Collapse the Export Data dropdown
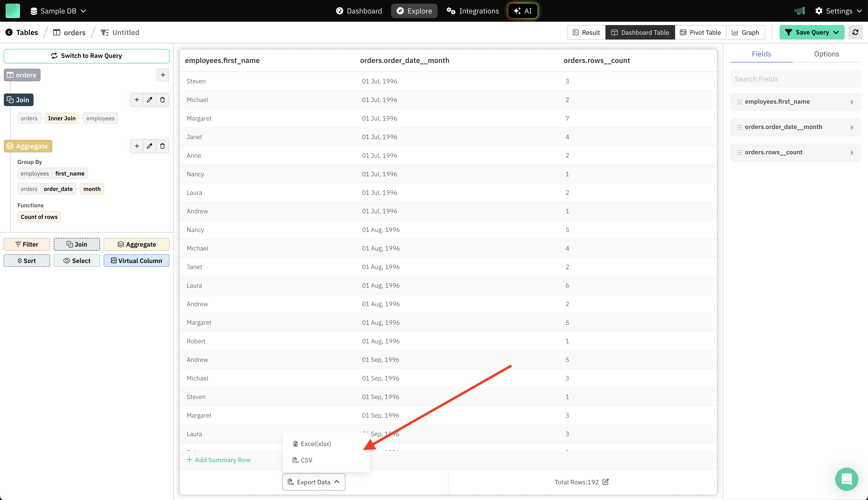 click(313, 482)
